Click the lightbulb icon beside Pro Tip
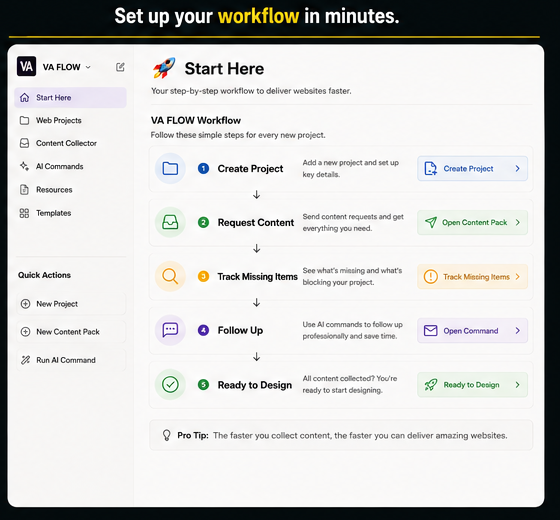The height and width of the screenshot is (520, 560). coord(166,435)
